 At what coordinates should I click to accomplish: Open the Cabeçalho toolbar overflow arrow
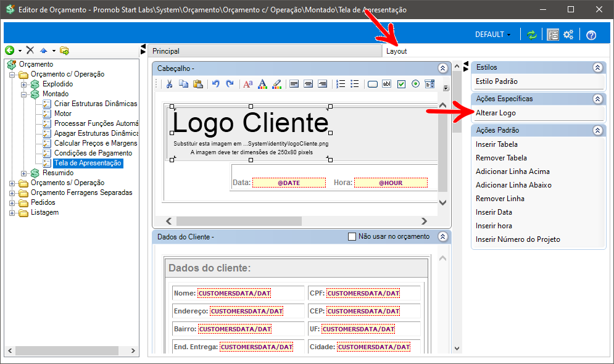(446, 88)
